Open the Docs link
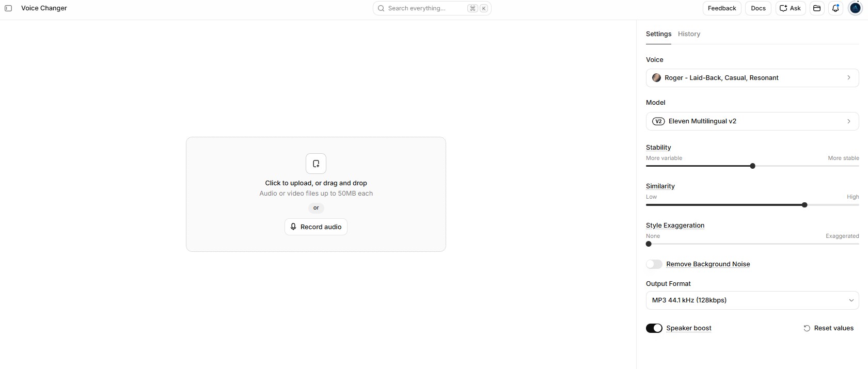 (x=758, y=8)
